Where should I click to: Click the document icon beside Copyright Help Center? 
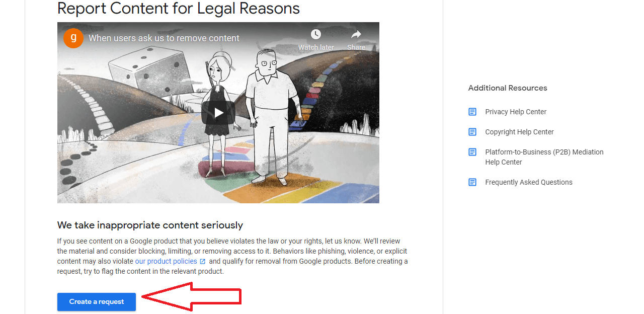pyautogui.click(x=472, y=132)
